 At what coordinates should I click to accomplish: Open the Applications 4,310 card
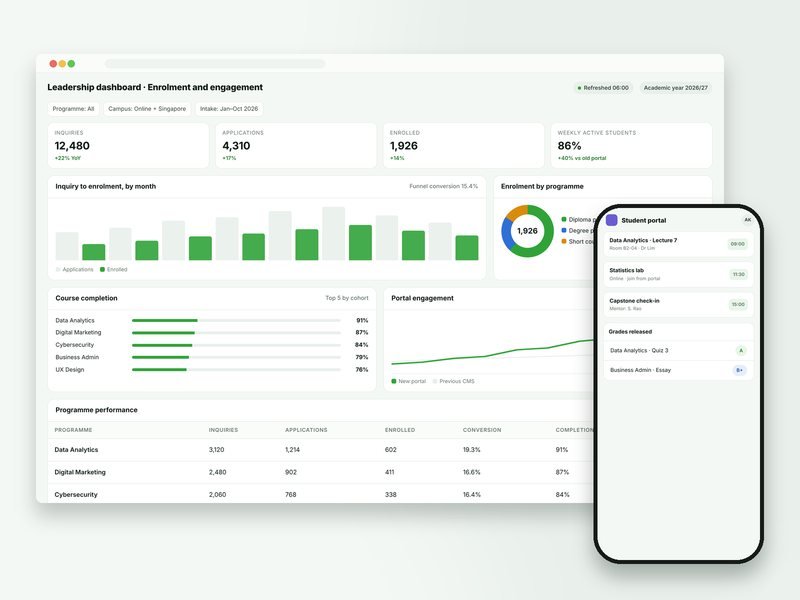point(296,145)
